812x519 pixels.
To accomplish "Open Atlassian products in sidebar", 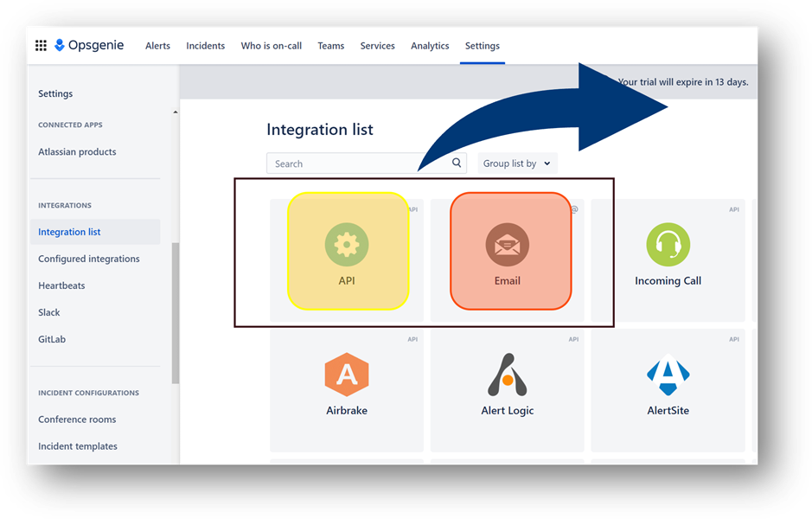I will coord(77,151).
